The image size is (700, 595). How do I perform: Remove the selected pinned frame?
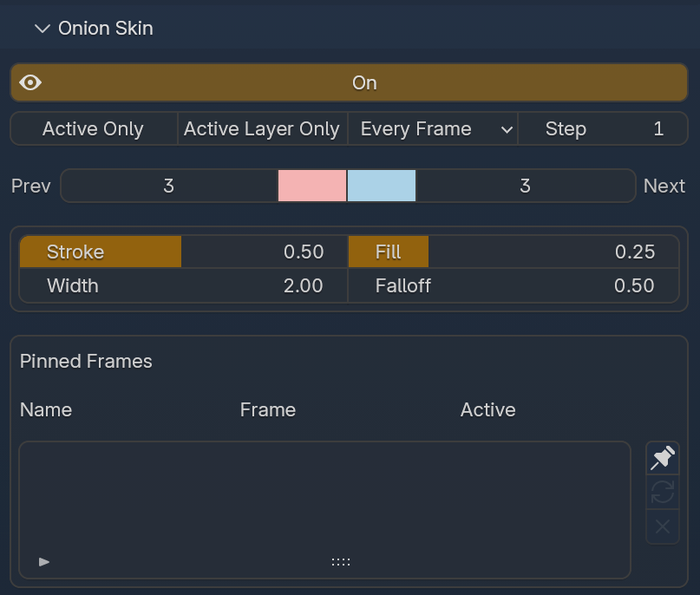pyautogui.click(x=662, y=526)
